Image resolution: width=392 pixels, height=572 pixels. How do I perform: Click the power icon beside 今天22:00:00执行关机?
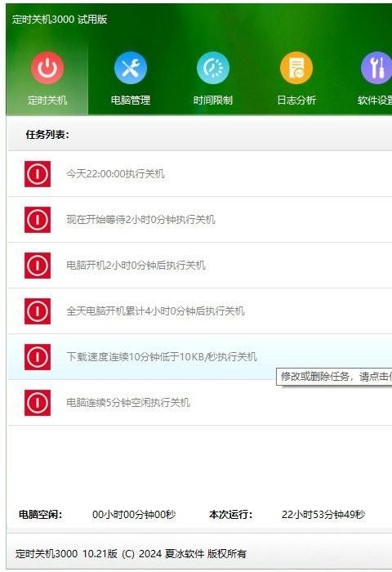click(38, 174)
